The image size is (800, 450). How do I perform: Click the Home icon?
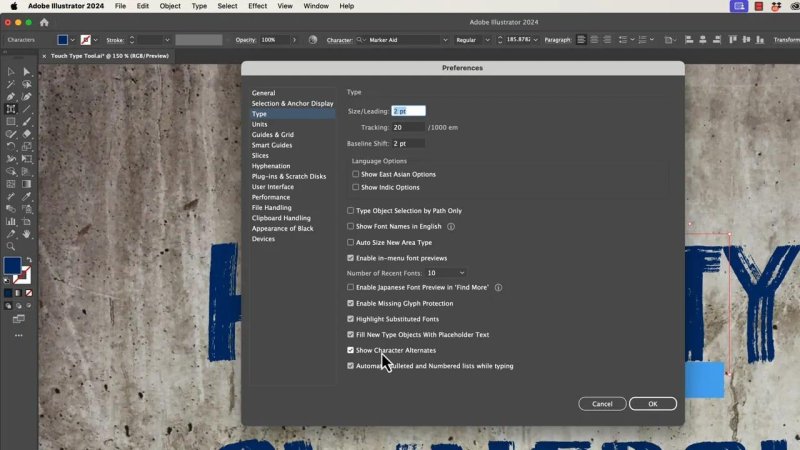44,22
